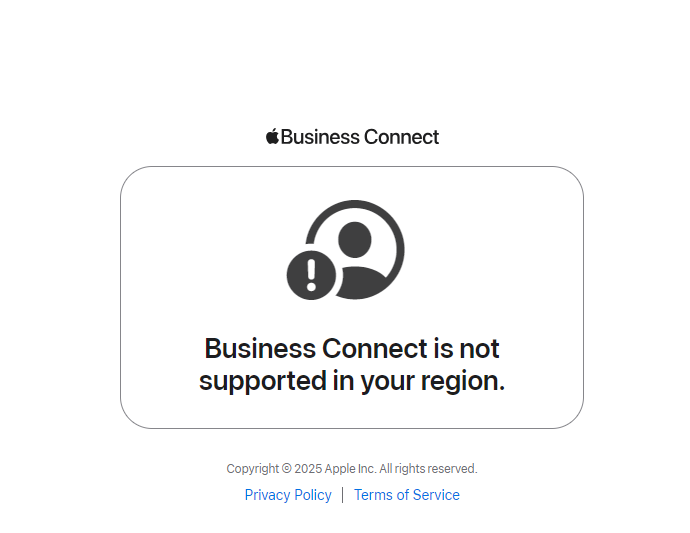Screen dimensions: 690x533
Task: Click the '2025' year in the copyright line
Action: pos(308,468)
